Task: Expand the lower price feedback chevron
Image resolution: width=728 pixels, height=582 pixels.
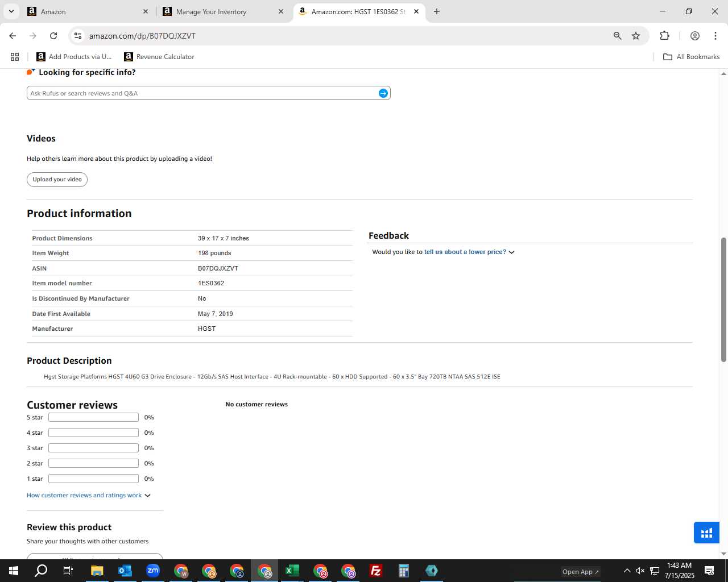Action: (512, 252)
